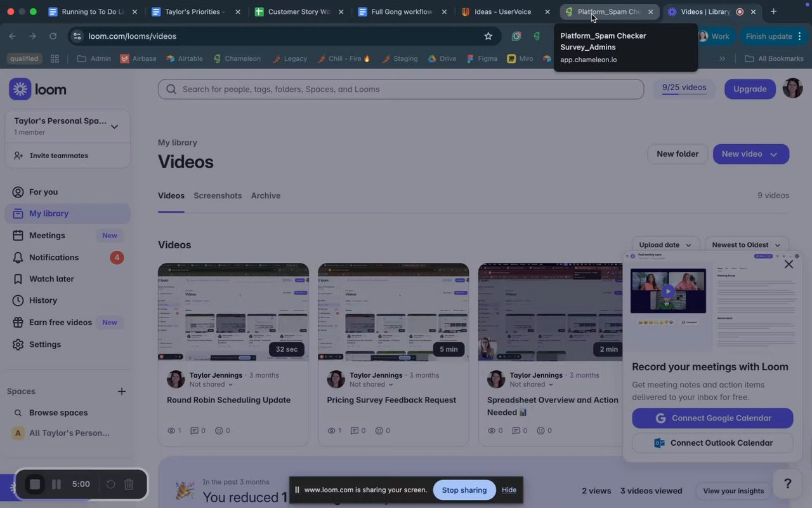812x508 pixels.
Task: Open the user profile avatar menu
Action: 792,88
